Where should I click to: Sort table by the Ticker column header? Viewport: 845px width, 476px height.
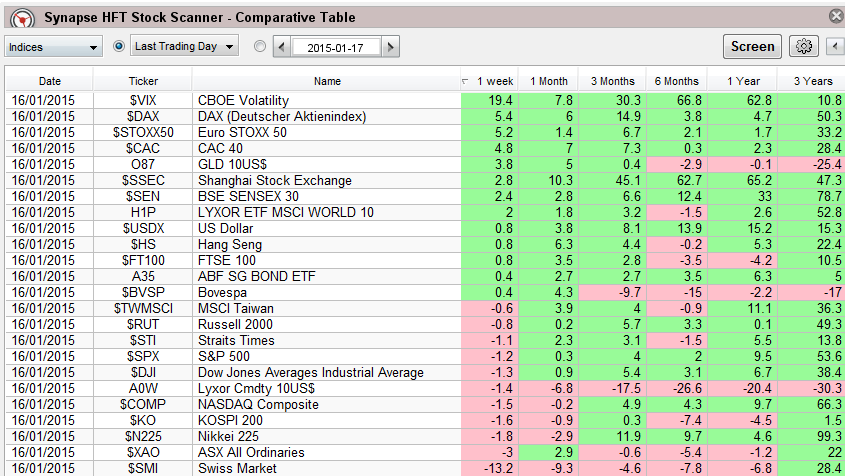(143, 81)
